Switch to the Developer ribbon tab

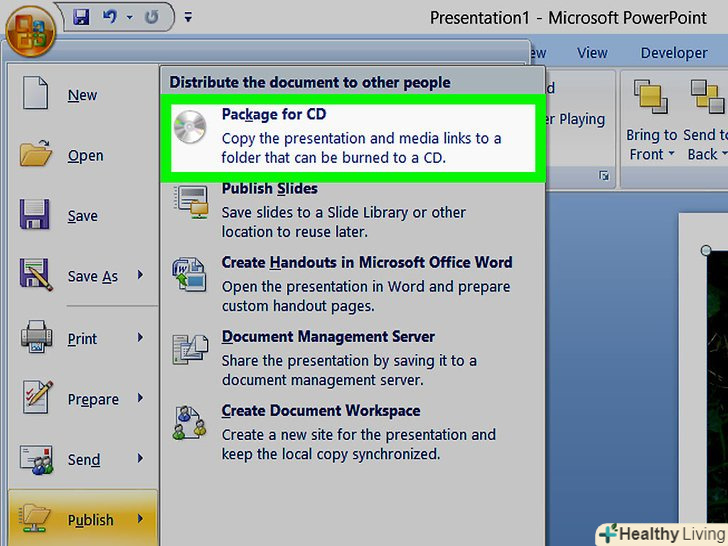[674, 53]
